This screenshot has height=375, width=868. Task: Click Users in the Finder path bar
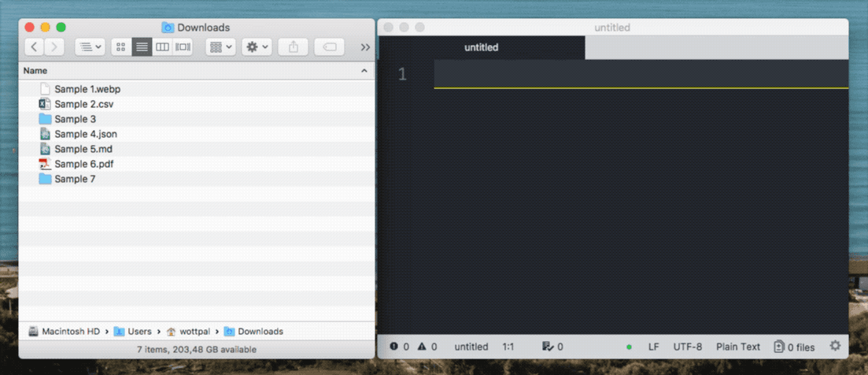[x=139, y=332]
